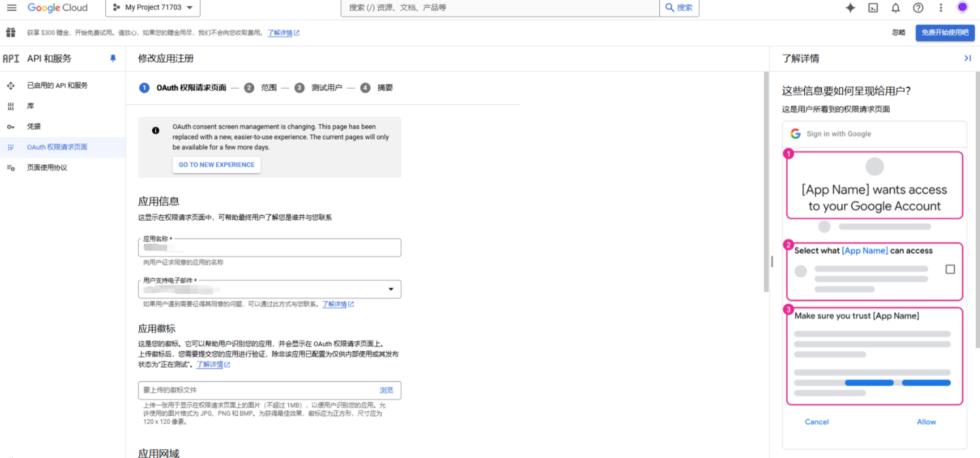This screenshot has width=980, height=458.
Task: Click the 搜索 button
Action: click(x=679, y=8)
